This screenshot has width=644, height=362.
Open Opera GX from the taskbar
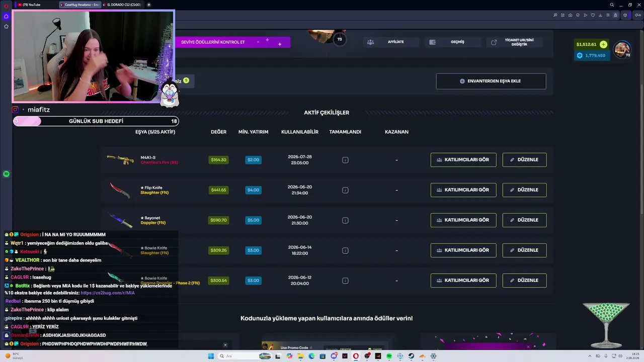pyautogui.click(x=356, y=356)
